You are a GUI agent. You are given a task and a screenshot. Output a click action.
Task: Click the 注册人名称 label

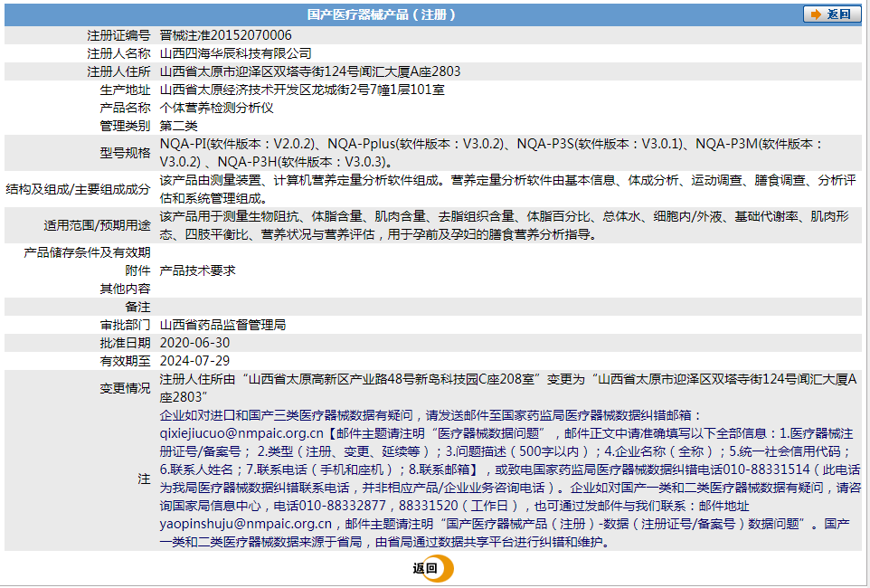click(118, 53)
